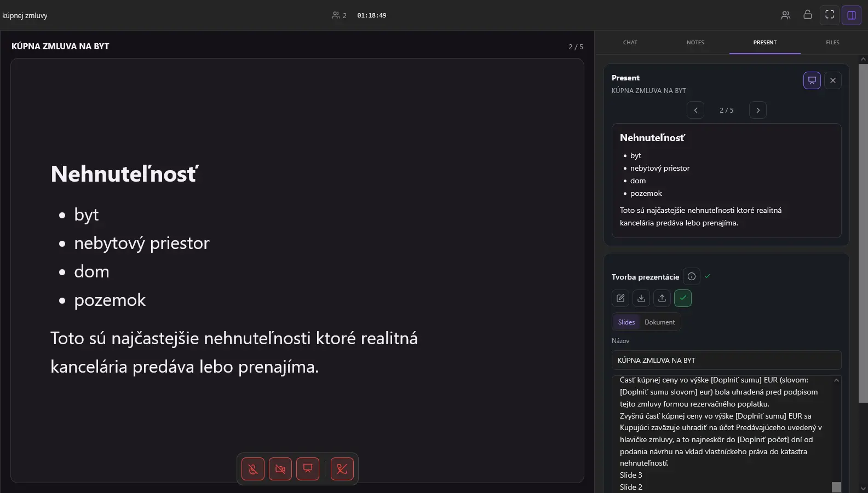Close the Present panel with the X

(833, 80)
